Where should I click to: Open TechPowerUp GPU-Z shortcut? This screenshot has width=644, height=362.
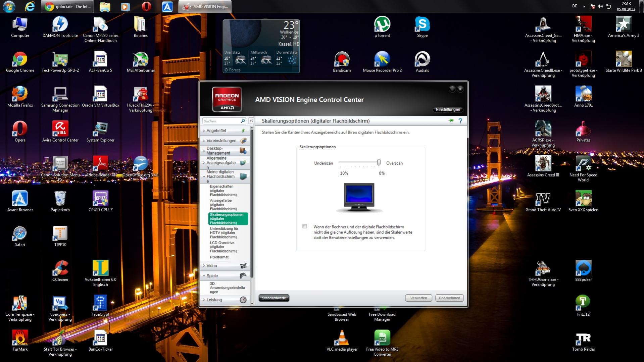(60, 62)
